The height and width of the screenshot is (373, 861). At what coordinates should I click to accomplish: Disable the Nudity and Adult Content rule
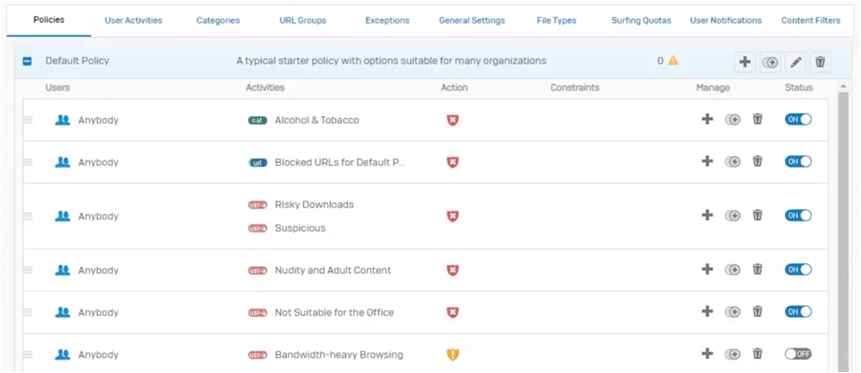(x=798, y=269)
